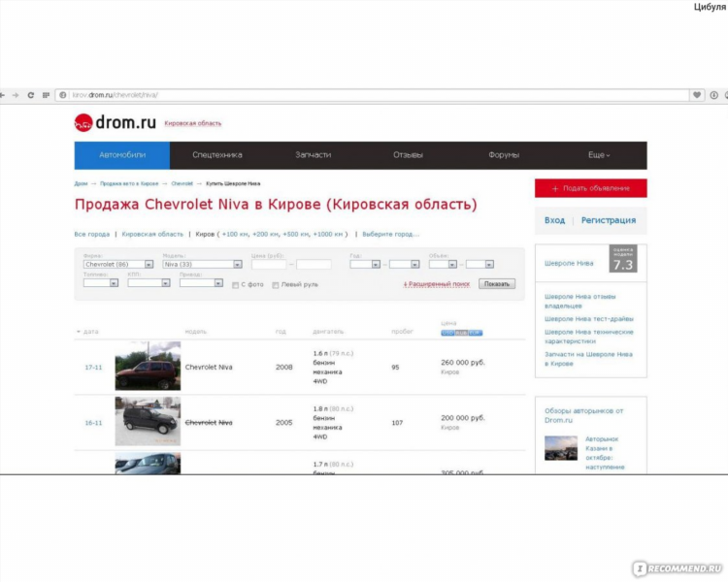Open the Топливо dropdown
This screenshot has width=728, height=582.
[x=101, y=283]
